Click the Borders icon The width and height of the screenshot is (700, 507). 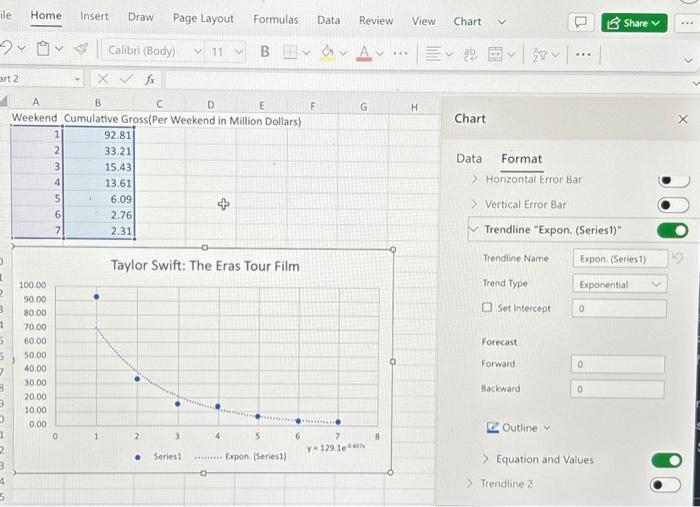pyautogui.click(x=290, y=53)
